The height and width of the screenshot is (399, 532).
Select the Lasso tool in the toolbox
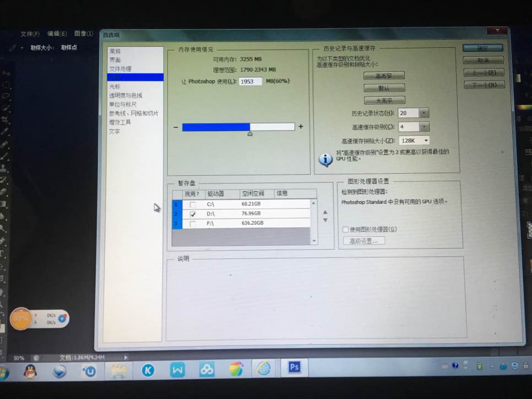[6, 96]
